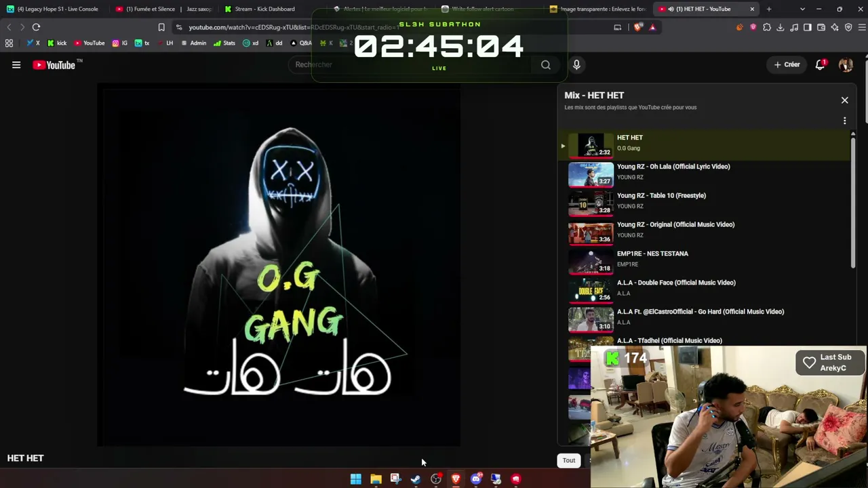Bookmark this page with the bookmark icon
Viewport: 868px width, 488px height.
(x=161, y=27)
